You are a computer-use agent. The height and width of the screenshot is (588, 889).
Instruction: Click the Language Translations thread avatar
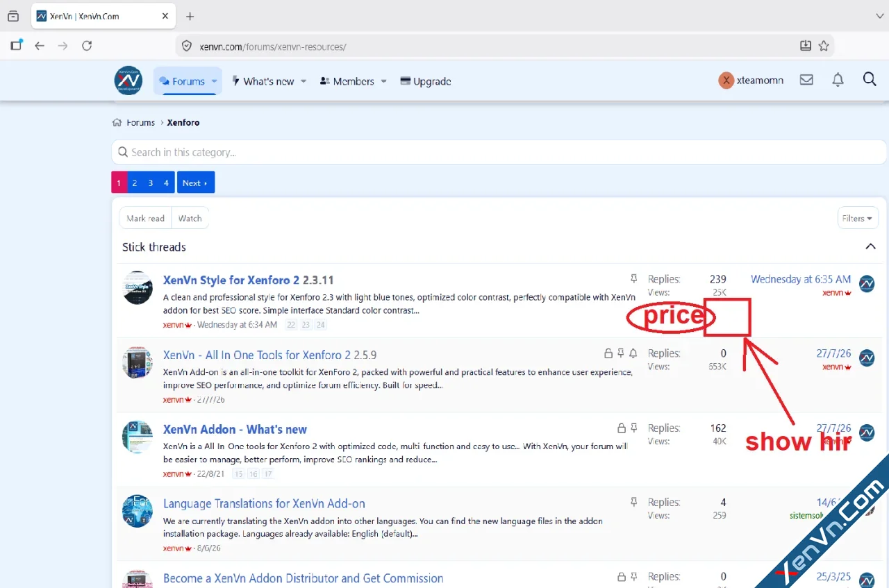[138, 511]
